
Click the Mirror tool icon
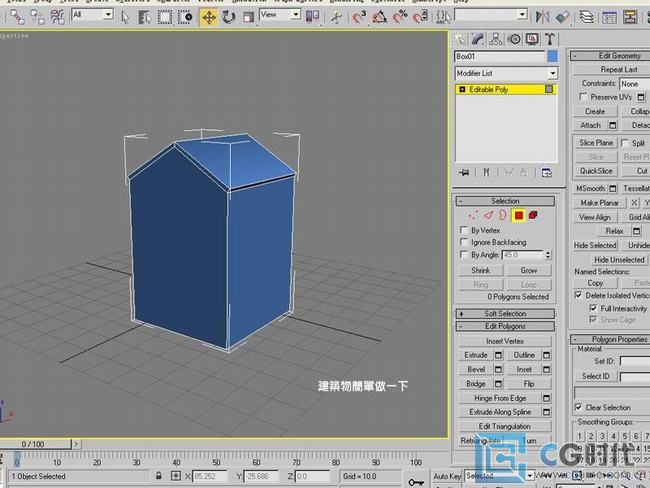pyautogui.click(x=542, y=17)
